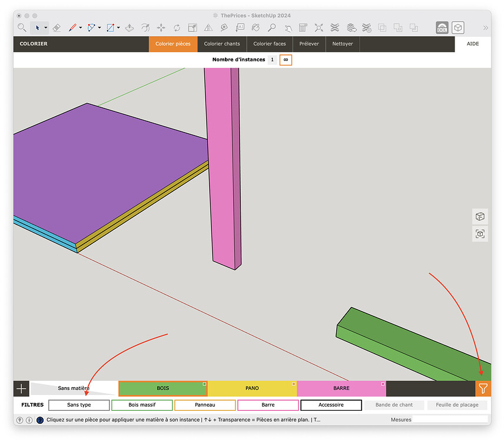Select the Rectangle tool

coord(111,27)
